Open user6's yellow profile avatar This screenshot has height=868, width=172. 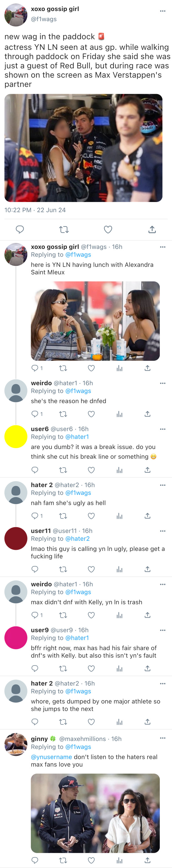[16, 436]
